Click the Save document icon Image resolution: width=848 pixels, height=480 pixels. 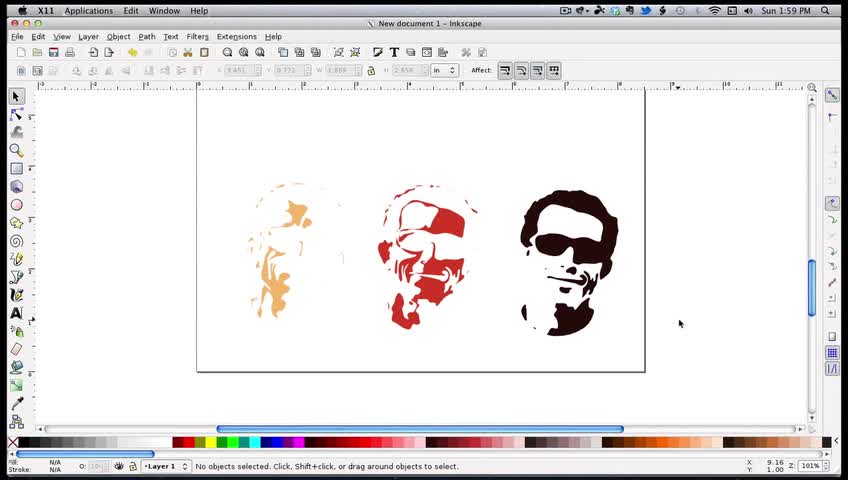pyautogui.click(x=54, y=52)
